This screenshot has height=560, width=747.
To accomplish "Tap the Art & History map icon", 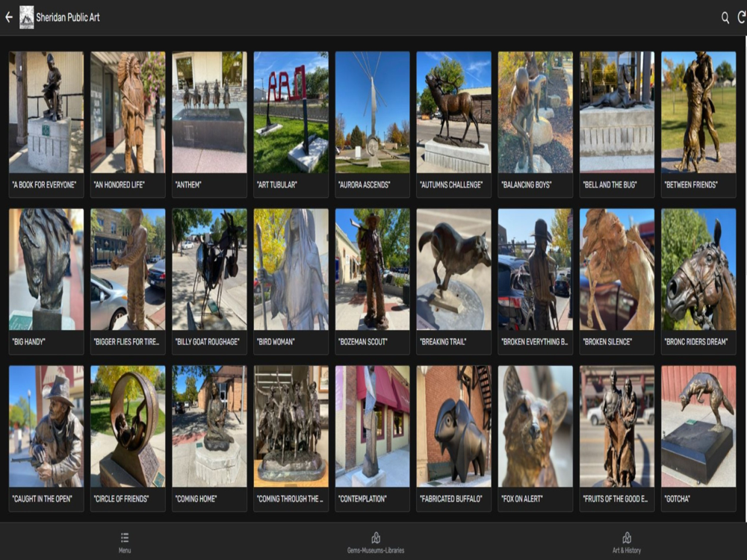I will pos(627,538).
